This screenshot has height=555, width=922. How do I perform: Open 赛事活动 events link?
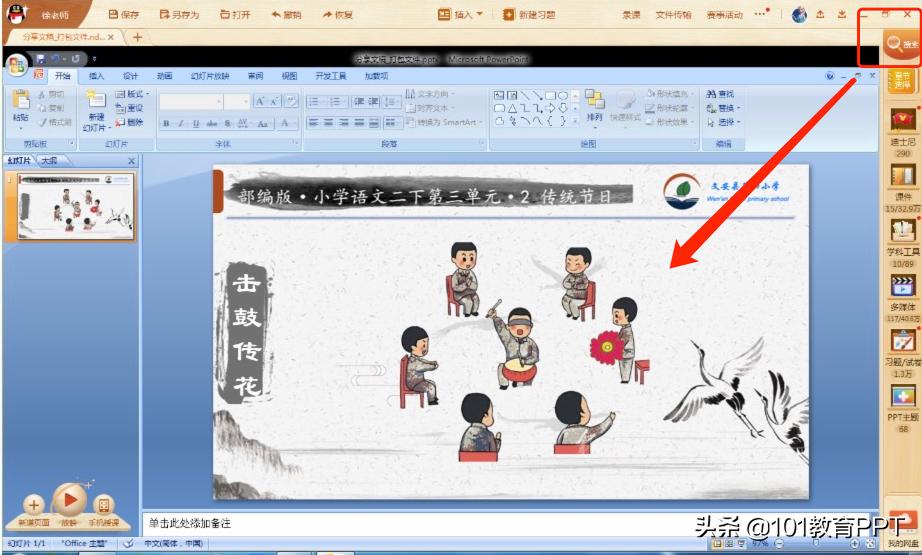pos(724,15)
